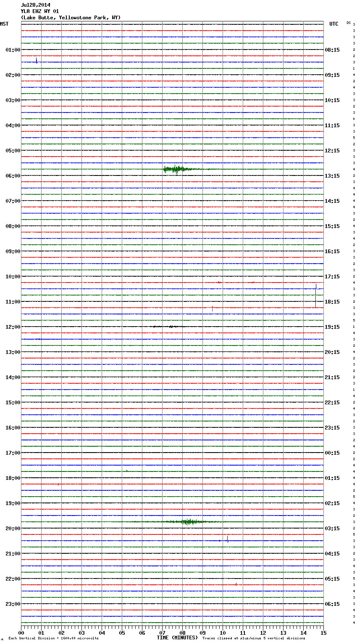Select the 18:00 MST time label
Viewport: 357px width, 644px height.
(13, 478)
